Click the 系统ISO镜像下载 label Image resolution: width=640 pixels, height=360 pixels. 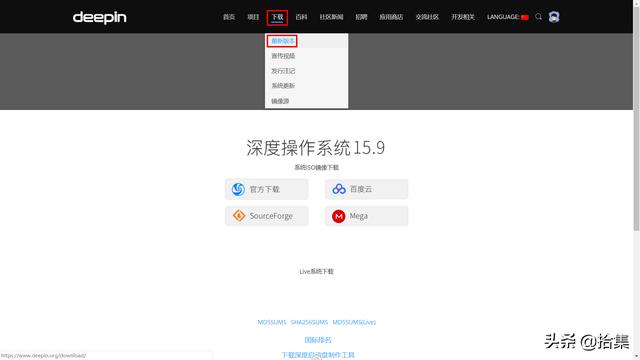point(316,167)
